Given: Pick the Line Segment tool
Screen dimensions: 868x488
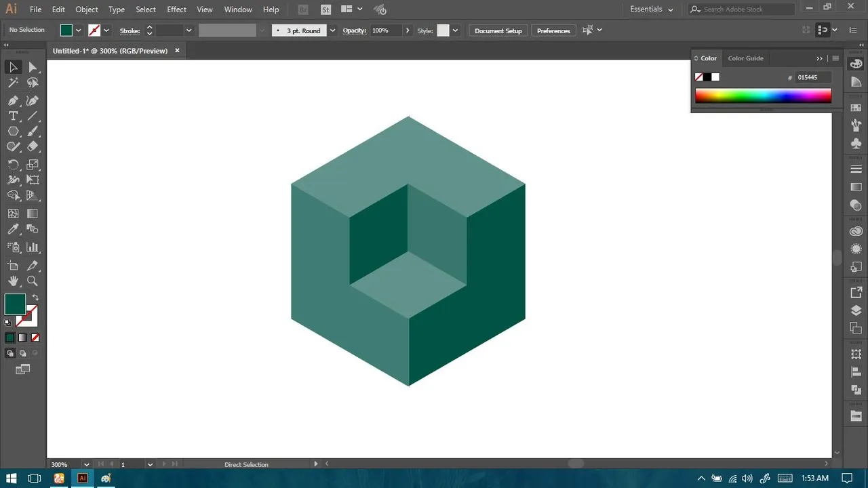Looking at the screenshot, I should pyautogui.click(x=33, y=116).
